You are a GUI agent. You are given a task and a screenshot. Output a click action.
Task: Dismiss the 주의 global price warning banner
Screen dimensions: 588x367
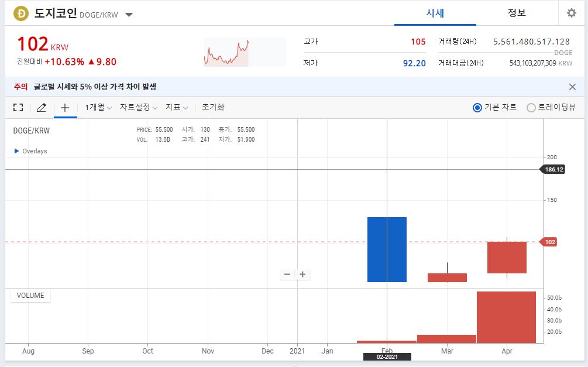click(x=572, y=87)
